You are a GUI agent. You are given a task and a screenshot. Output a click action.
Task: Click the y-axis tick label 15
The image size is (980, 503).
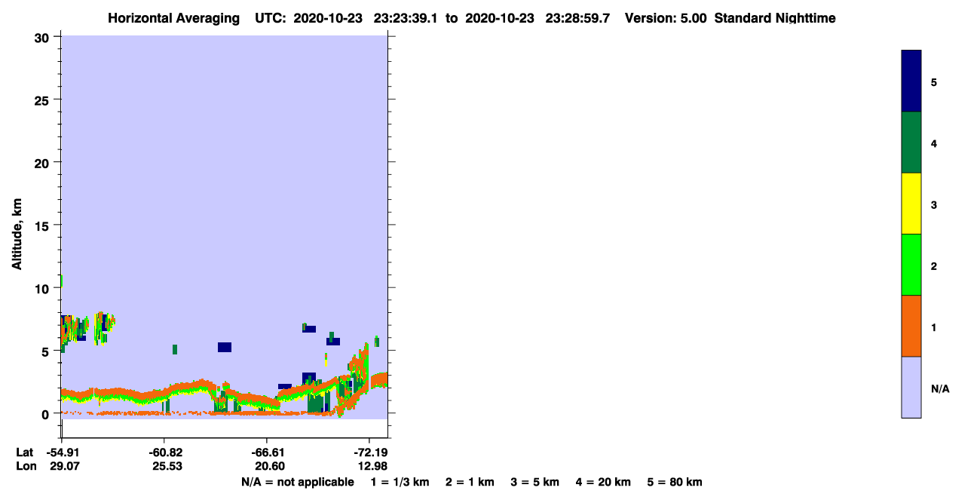click(x=44, y=225)
